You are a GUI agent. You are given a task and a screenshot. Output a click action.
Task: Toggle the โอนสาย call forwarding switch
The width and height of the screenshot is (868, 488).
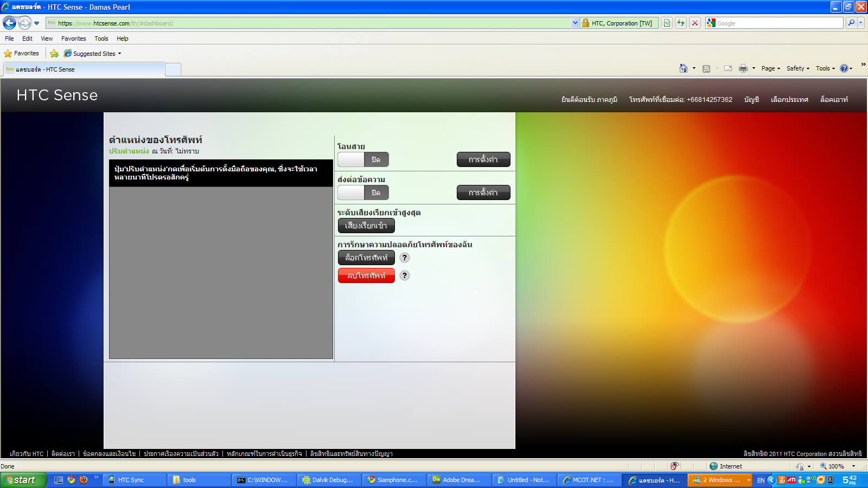[x=363, y=159]
